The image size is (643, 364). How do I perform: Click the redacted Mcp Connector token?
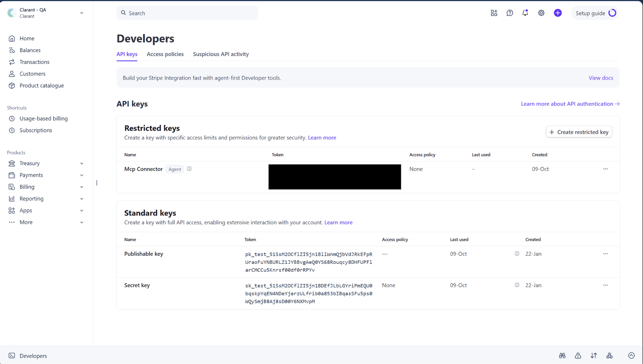[x=335, y=177]
